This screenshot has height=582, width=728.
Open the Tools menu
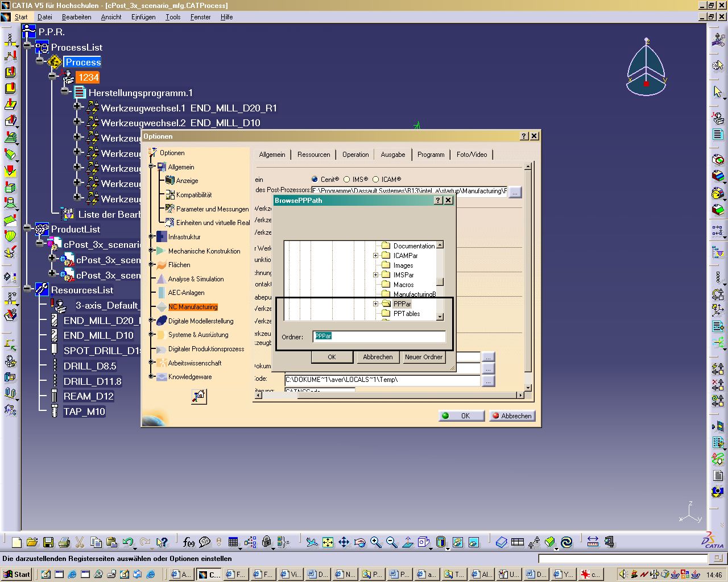[173, 17]
